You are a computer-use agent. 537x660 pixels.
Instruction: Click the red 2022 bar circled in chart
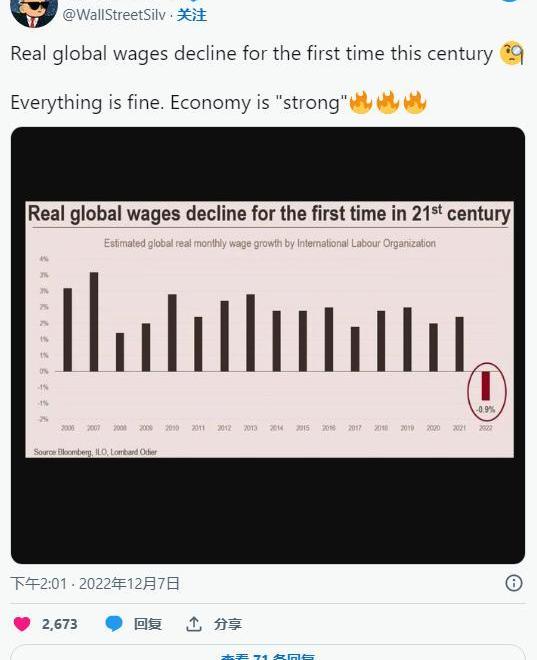pos(486,386)
